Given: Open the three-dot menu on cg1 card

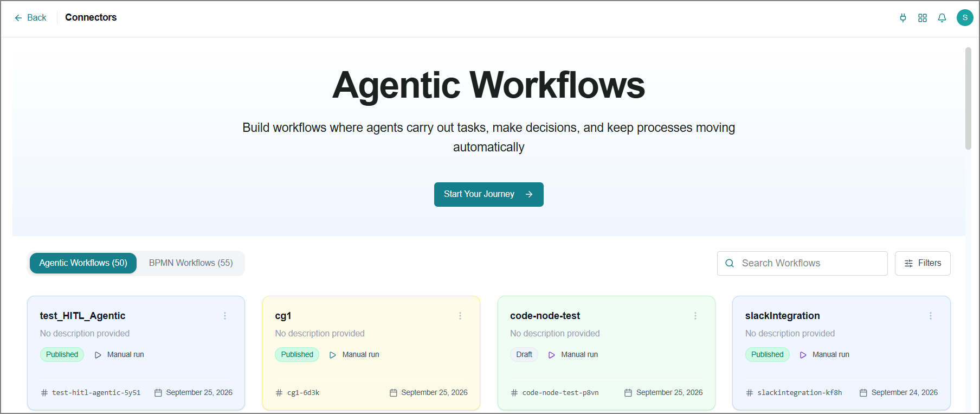Looking at the screenshot, I should 460,316.
